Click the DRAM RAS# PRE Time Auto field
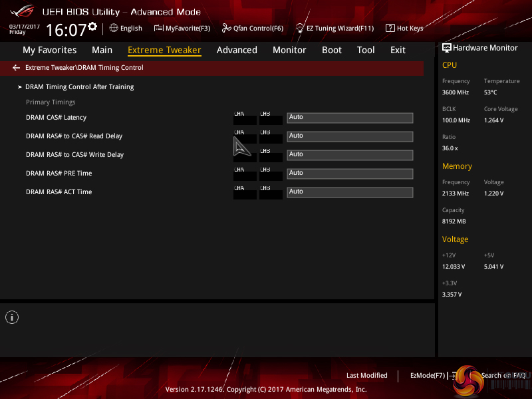The width and height of the screenshot is (532, 399). pos(350,174)
